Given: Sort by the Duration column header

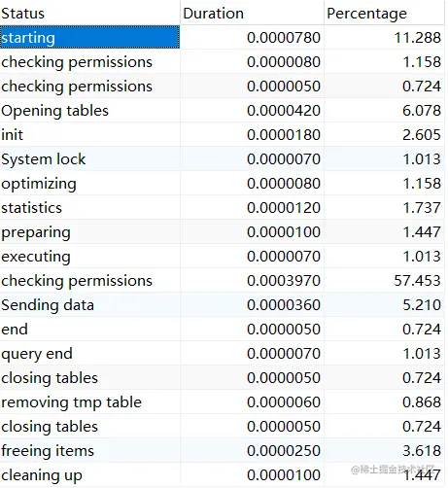Looking at the screenshot, I should click(252, 14).
